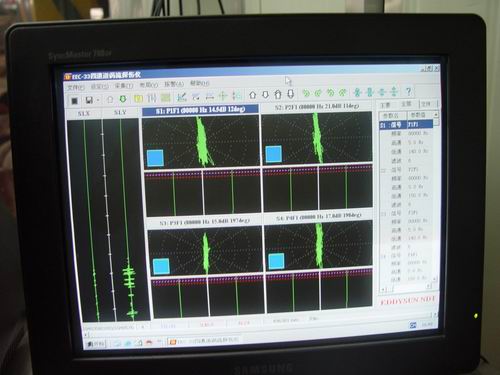Screen dimensions: 500x375
Task: Click the blue alarm box in S1 plot
Action: [155, 158]
